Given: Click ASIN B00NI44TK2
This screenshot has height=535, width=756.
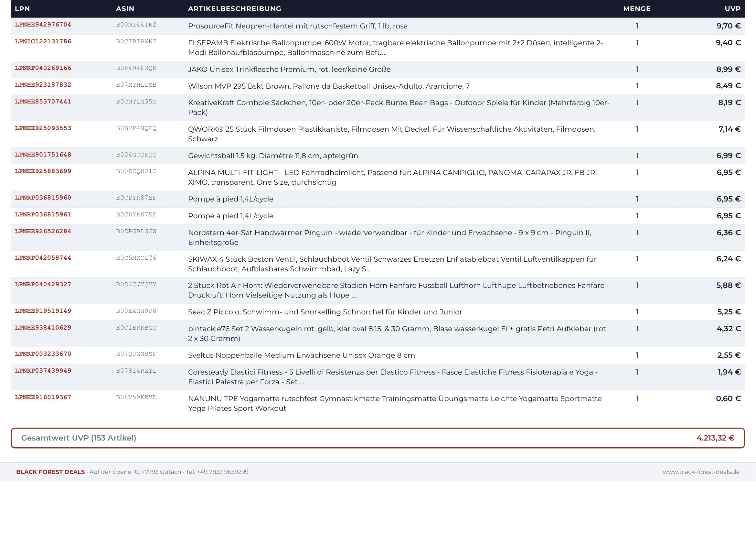Looking at the screenshot, I should click(136, 25).
